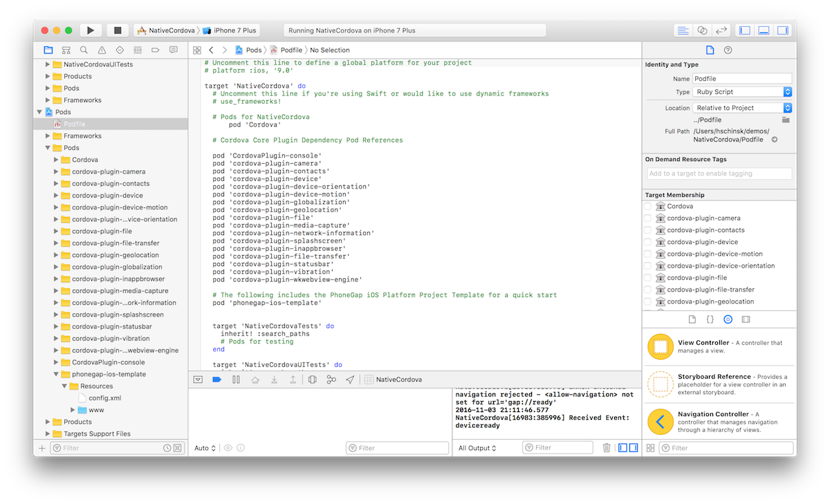Show the File inspector
The height and width of the screenshot is (504, 830).
pos(710,50)
